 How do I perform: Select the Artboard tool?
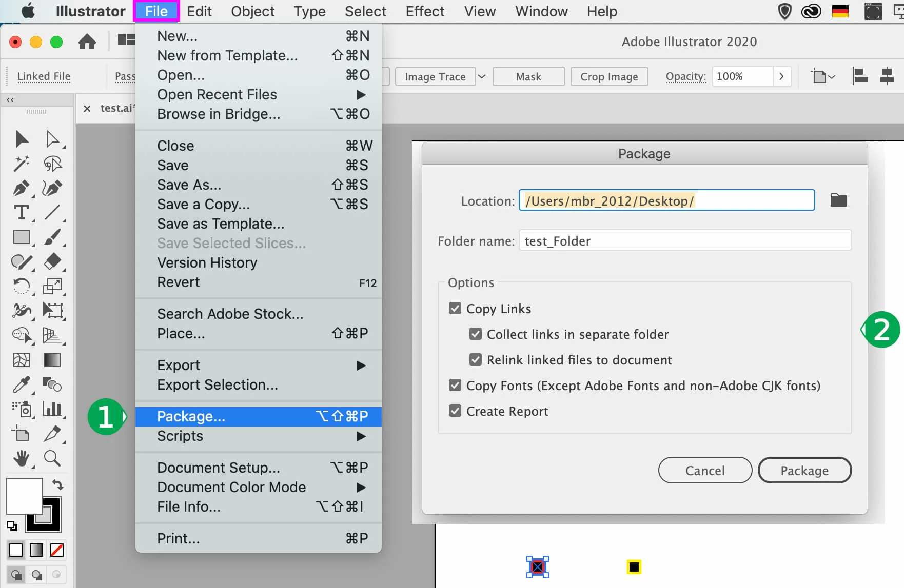pos(22,434)
